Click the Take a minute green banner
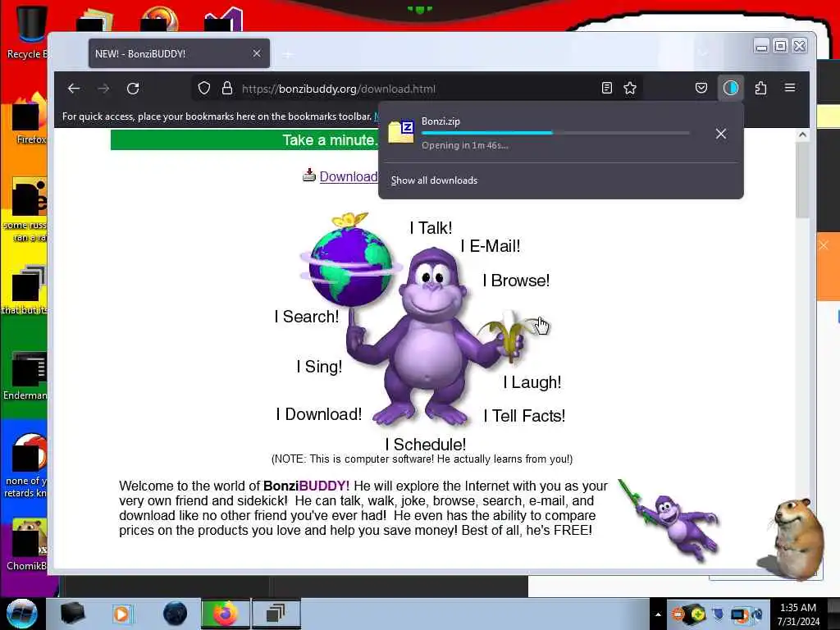The height and width of the screenshot is (630, 840). click(244, 139)
